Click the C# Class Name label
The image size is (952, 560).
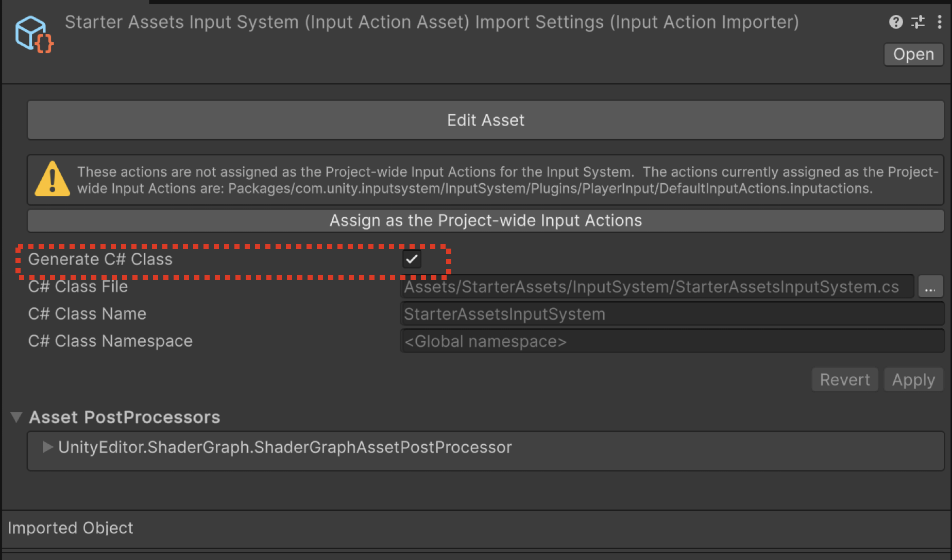tap(87, 313)
